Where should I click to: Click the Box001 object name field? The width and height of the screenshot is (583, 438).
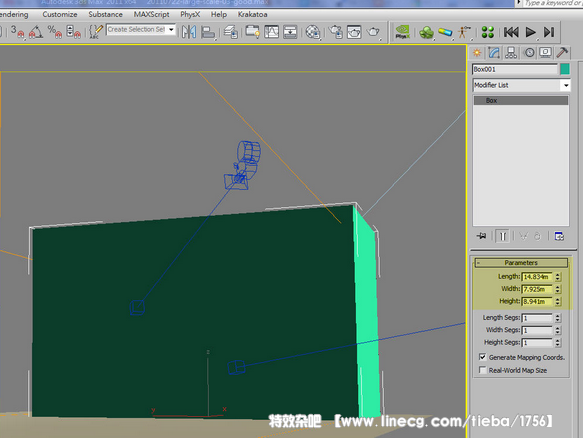tap(515, 70)
